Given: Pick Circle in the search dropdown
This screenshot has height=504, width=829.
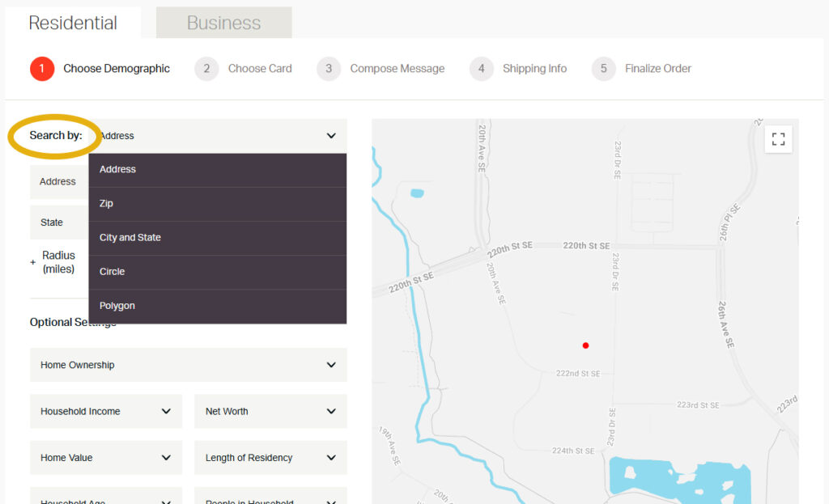Looking at the screenshot, I should (x=217, y=272).
